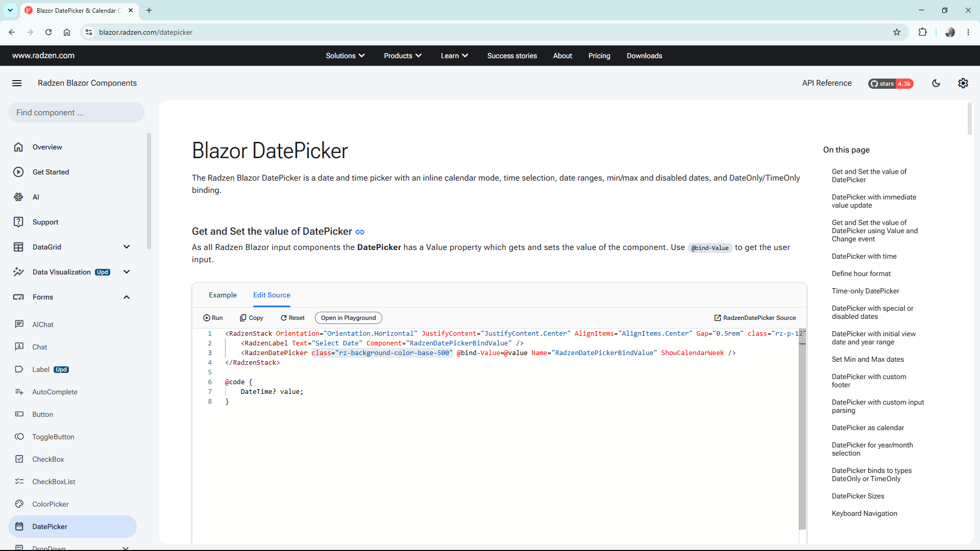This screenshot has height=551, width=980.
Task: Open the Chrome three-dot menu
Action: click(968, 32)
